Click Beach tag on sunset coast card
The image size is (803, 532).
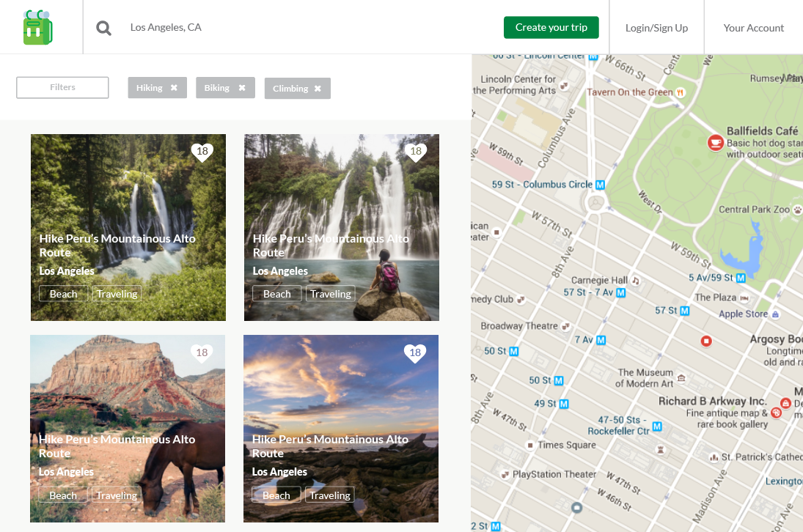pos(276,495)
